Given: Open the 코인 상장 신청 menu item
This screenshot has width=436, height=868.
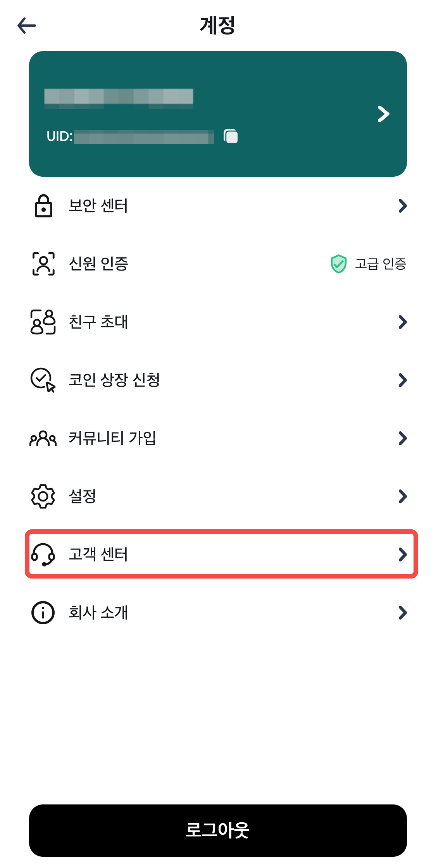Looking at the screenshot, I should click(x=114, y=380).
